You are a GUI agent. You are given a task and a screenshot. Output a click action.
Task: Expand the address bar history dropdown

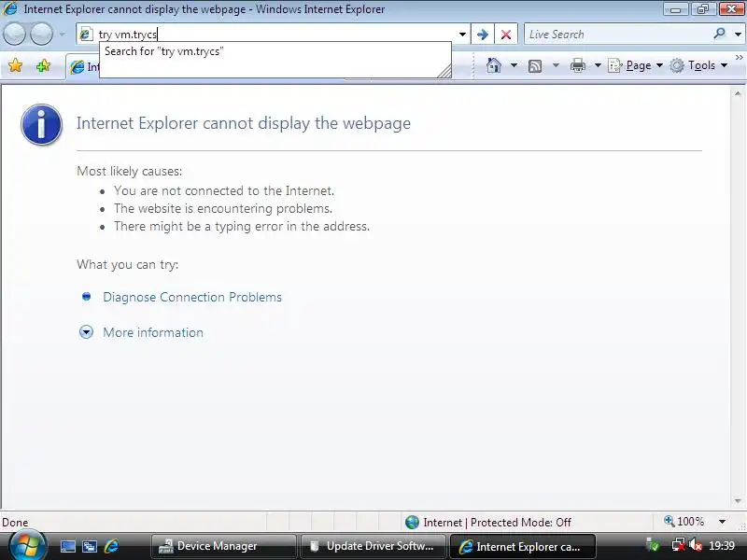click(462, 35)
